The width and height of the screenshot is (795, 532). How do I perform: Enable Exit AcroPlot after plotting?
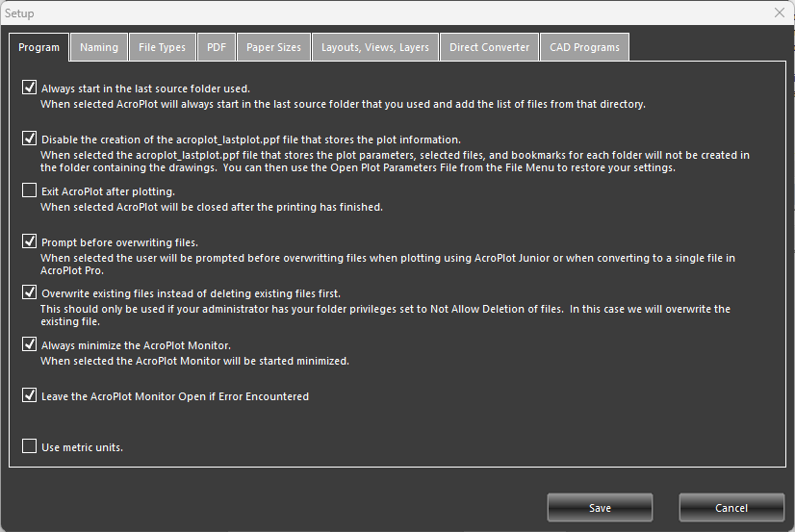click(x=30, y=190)
